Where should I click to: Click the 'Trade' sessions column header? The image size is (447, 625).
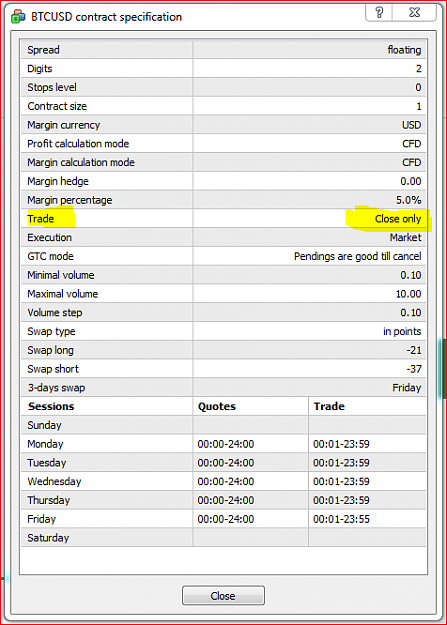coord(329,406)
